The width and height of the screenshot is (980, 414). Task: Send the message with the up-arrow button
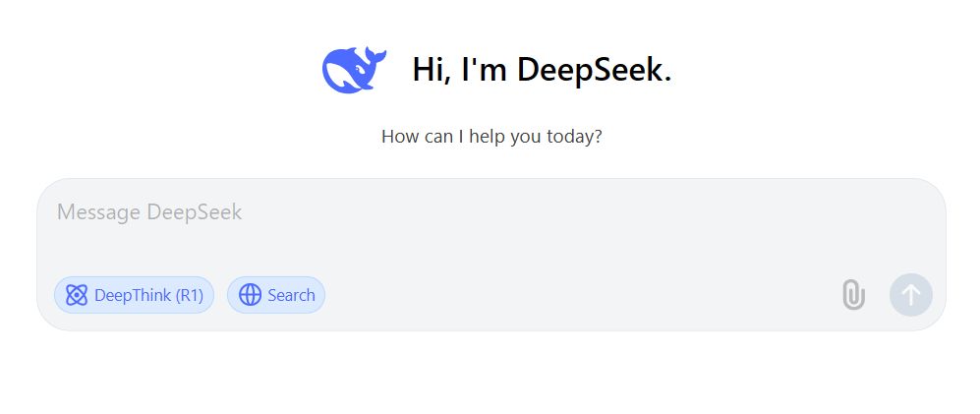pyautogui.click(x=910, y=295)
